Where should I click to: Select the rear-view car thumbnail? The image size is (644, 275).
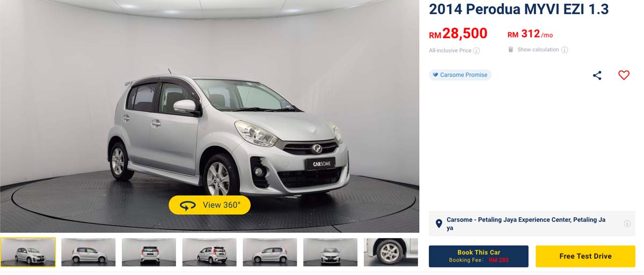(149, 252)
